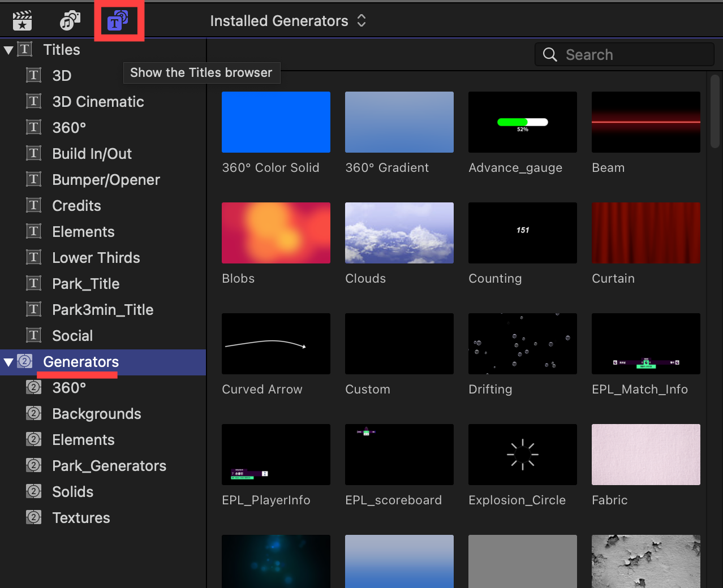Select the Textures generators category
This screenshot has height=588, width=723.
click(103, 517)
